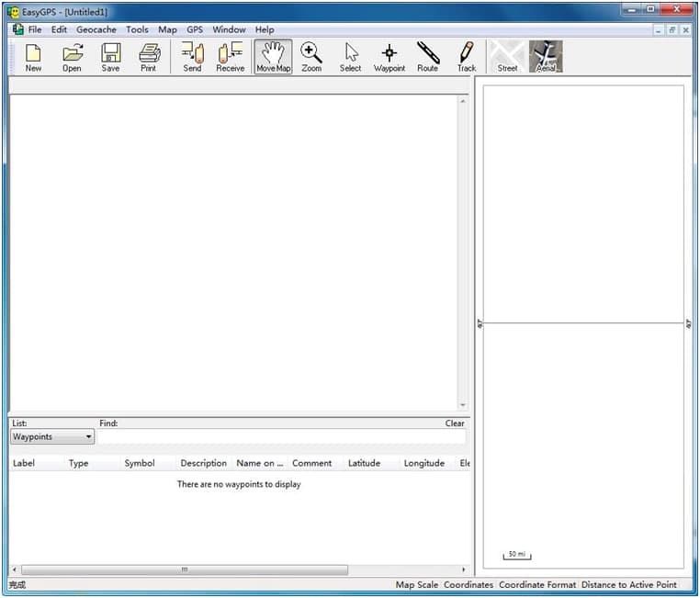Screen dimensions: 700x598
Task: Select the Zoom magnifier tool
Action: 311,57
